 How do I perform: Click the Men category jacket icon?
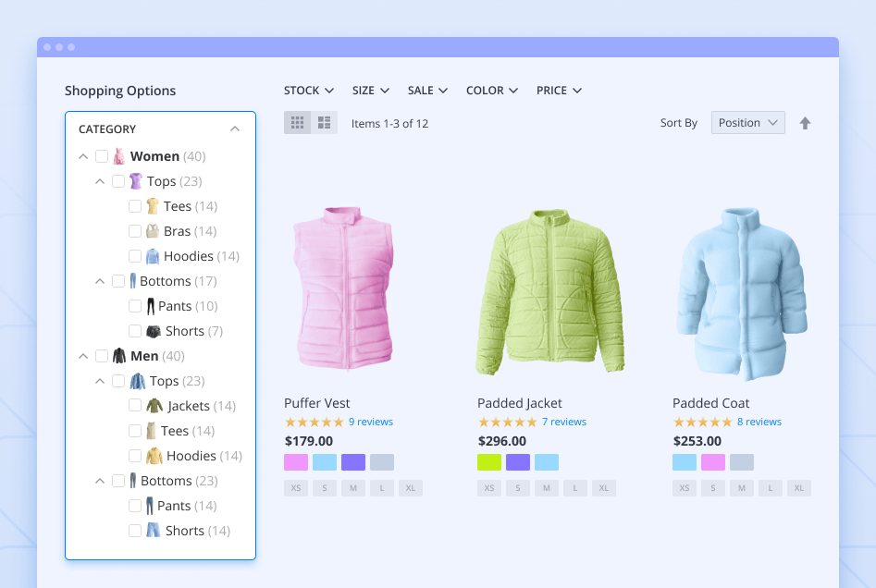[x=119, y=356]
